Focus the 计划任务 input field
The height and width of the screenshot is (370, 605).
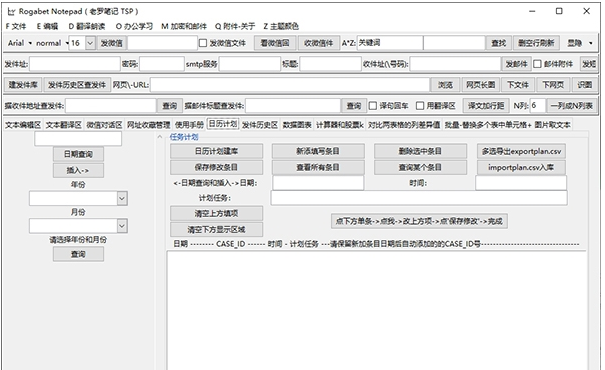(419, 198)
